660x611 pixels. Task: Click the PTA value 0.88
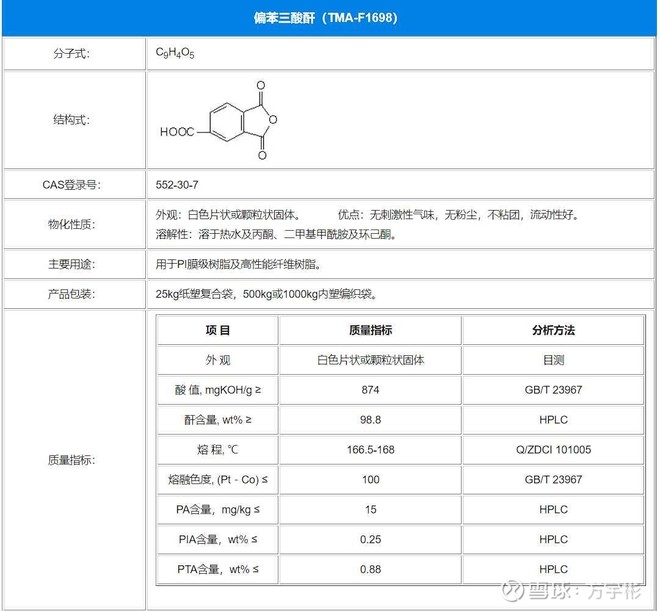pyautogui.click(x=370, y=569)
